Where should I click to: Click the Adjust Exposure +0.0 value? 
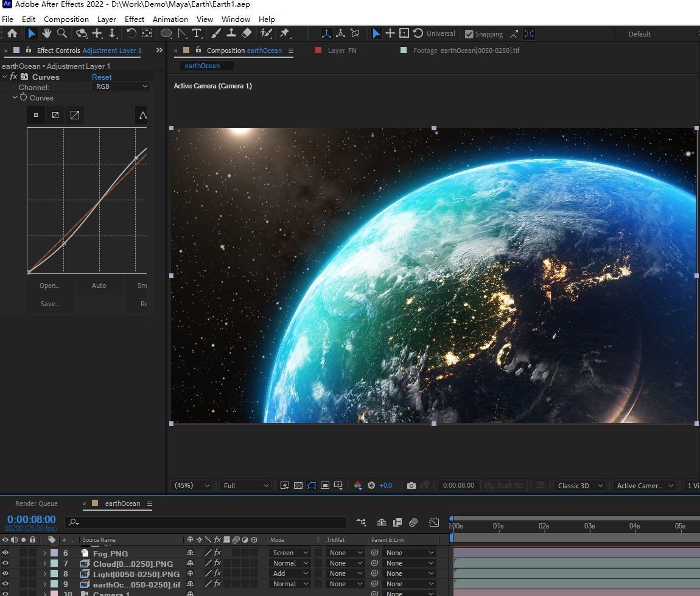385,485
